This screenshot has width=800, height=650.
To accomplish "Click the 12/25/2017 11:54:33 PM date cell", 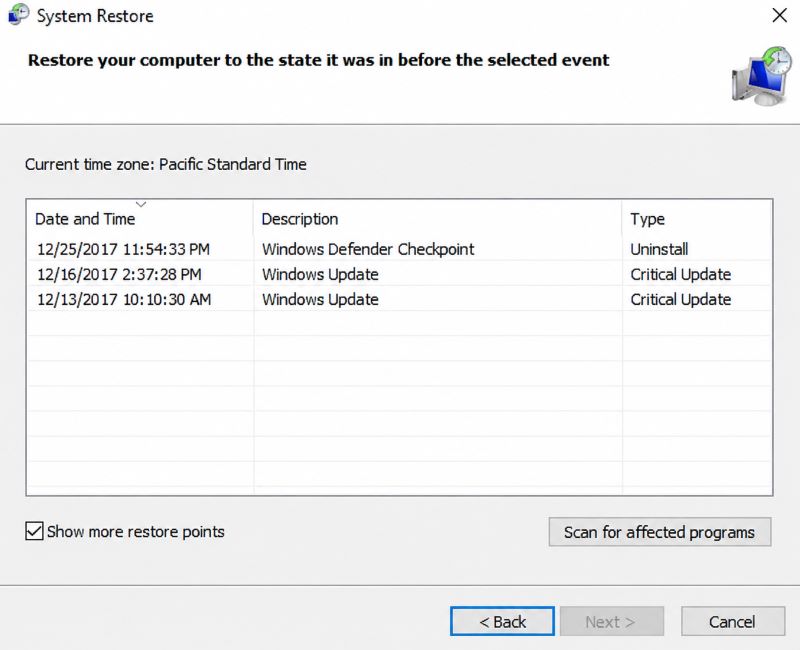I will (x=123, y=249).
